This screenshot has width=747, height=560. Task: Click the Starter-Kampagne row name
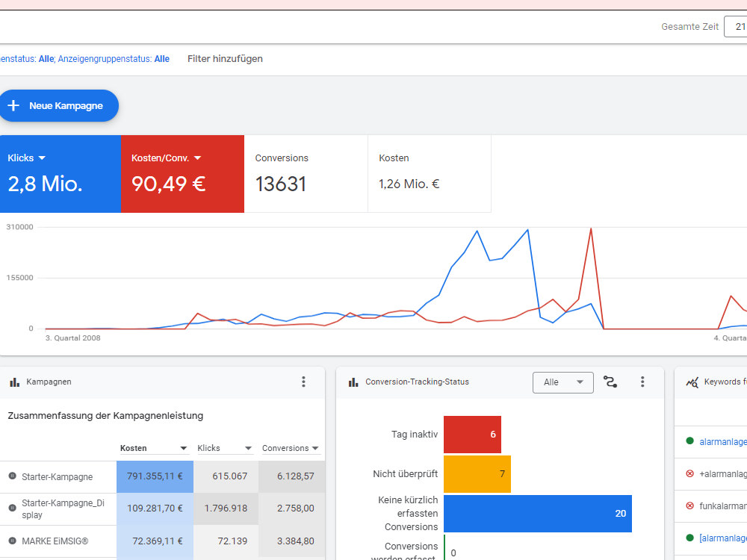[58, 476]
